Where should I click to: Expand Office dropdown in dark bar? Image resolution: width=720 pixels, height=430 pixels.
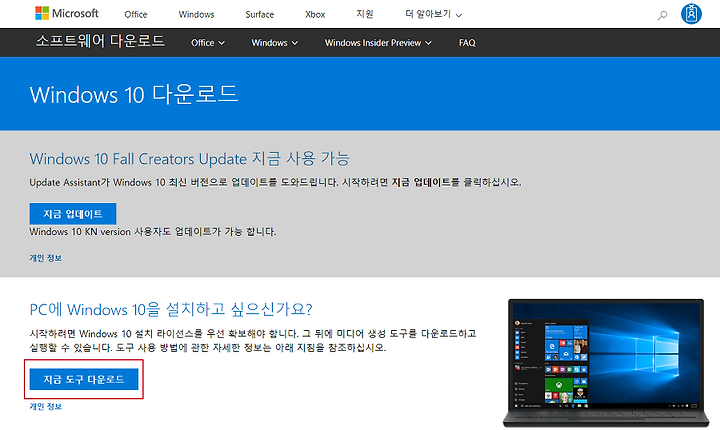(208, 43)
